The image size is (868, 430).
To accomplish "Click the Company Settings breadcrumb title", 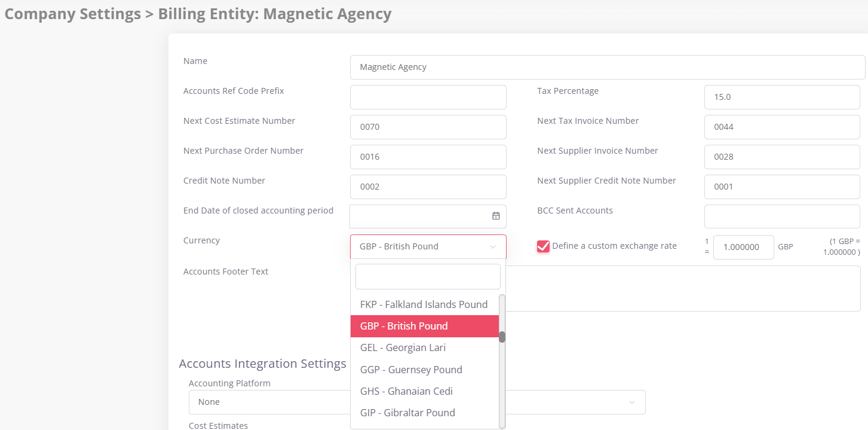I will (73, 14).
